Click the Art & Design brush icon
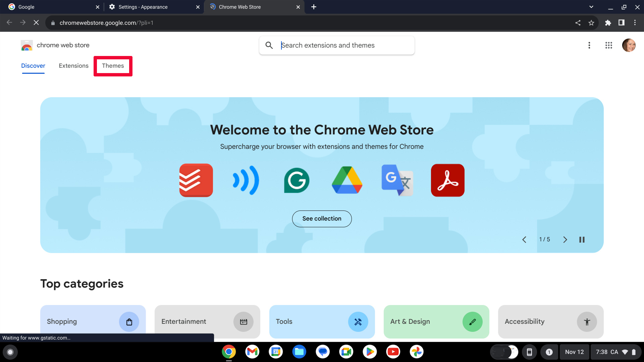The width and height of the screenshot is (644, 362). click(472, 322)
